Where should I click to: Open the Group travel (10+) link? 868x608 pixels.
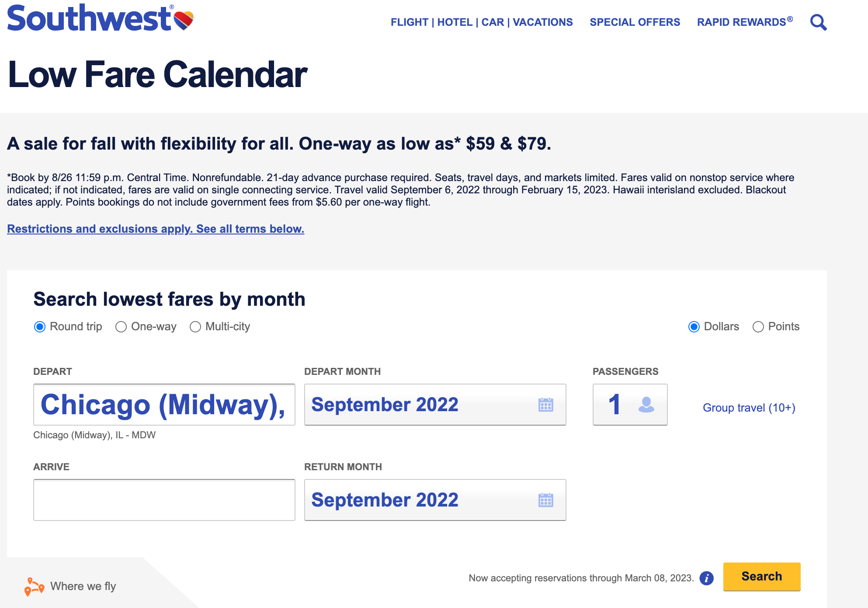749,408
